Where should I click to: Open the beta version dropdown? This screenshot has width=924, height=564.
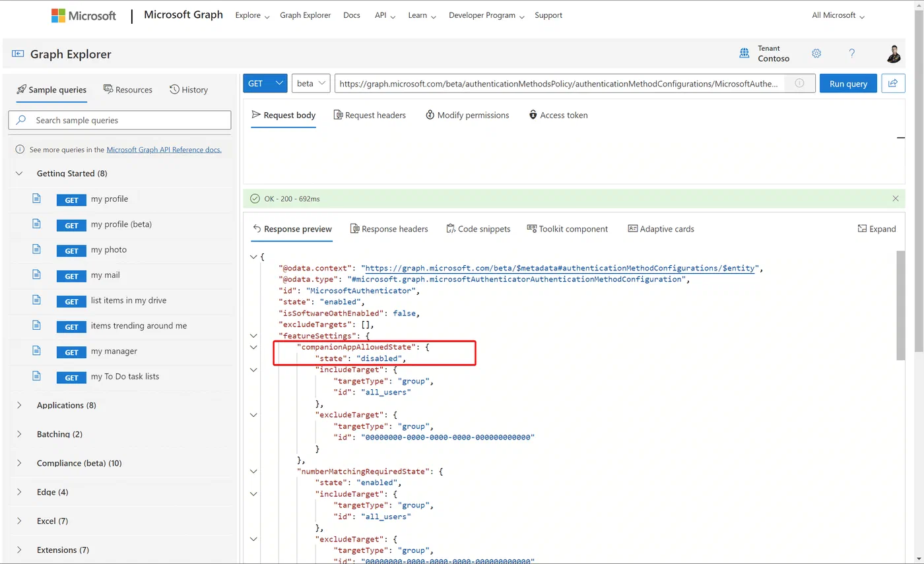pyautogui.click(x=311, y=83)
